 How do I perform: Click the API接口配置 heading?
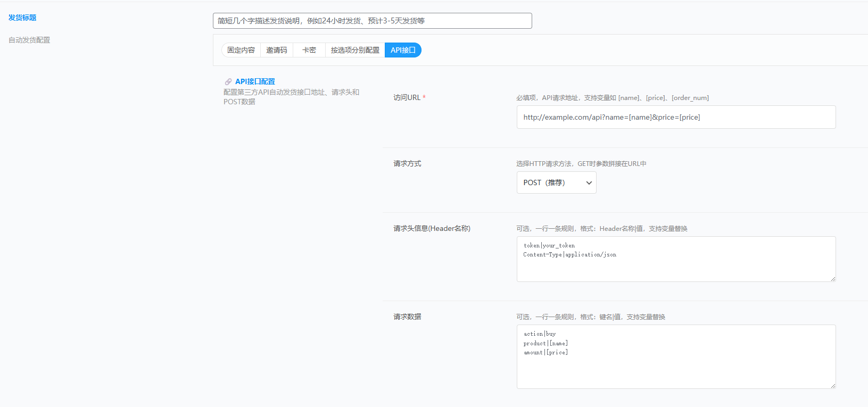click(x=255, y=81)
